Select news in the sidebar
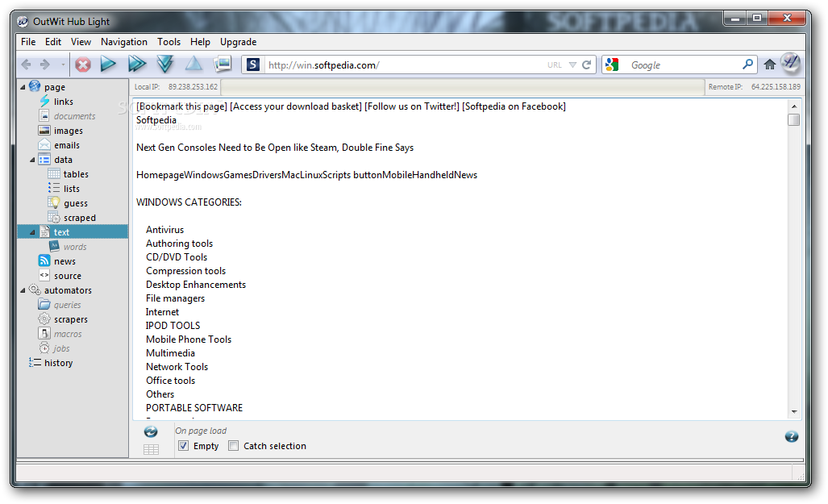Viewport: 828px width, 504px height. (64, 261)
